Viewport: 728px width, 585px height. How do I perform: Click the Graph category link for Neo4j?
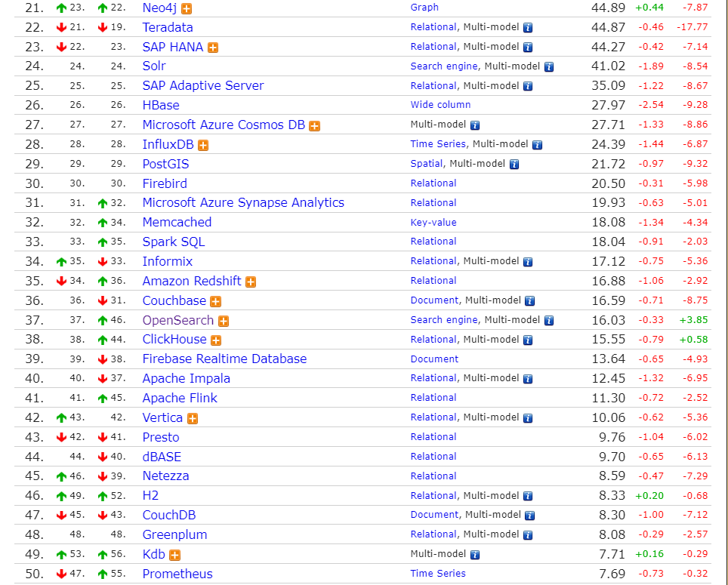click(424, 8)
